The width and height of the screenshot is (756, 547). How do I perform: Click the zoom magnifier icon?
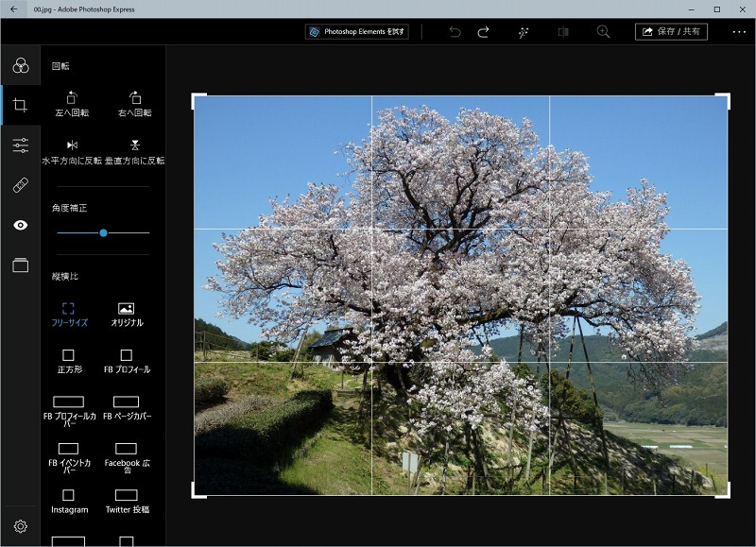coord(603,32)
